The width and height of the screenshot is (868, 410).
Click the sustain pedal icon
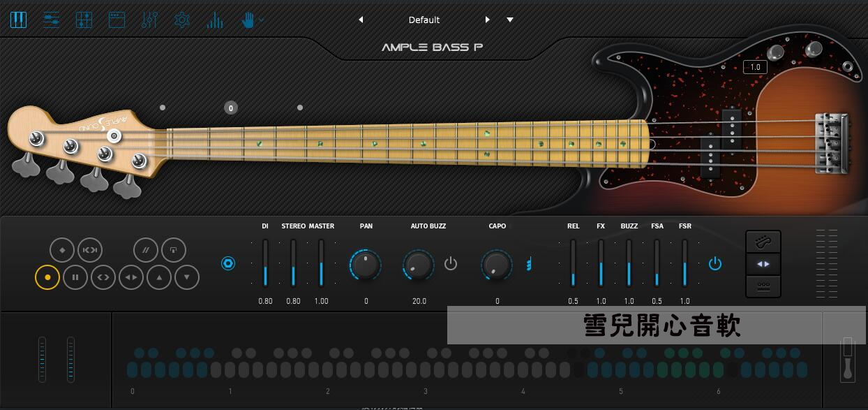pyautogui.click(x=848, y=358)
